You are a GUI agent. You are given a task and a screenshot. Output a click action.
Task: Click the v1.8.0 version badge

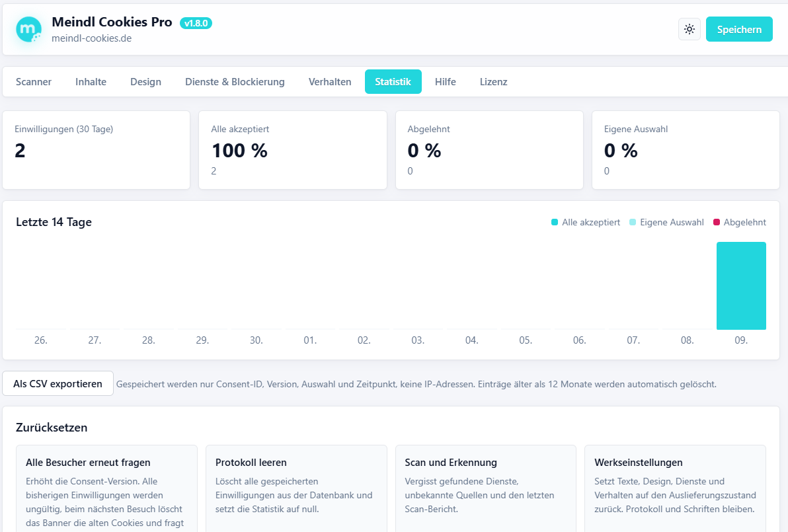[x=196, y=23]
